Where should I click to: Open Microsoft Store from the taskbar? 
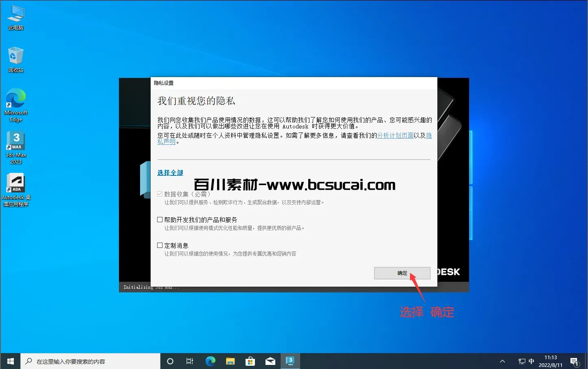(250, 361)
